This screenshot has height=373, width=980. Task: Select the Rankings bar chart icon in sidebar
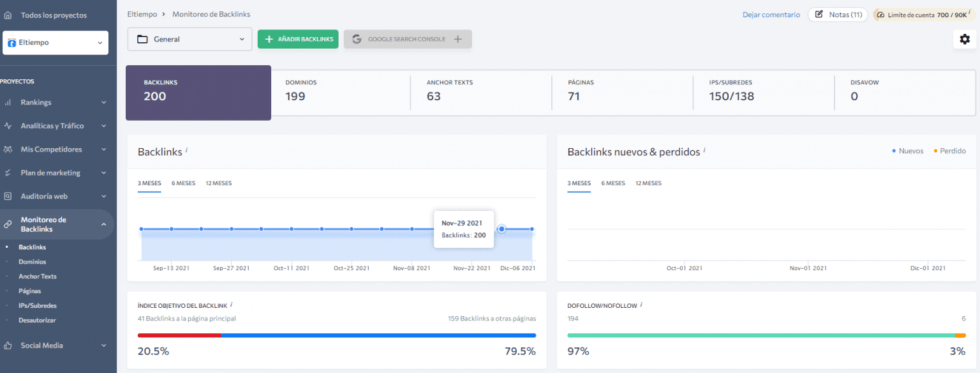pos(8,102)
